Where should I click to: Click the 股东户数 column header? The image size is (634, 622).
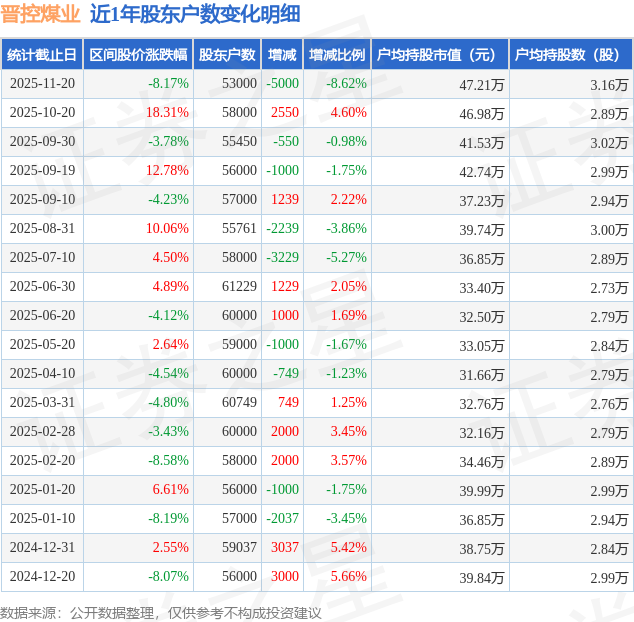coord(227,55)
